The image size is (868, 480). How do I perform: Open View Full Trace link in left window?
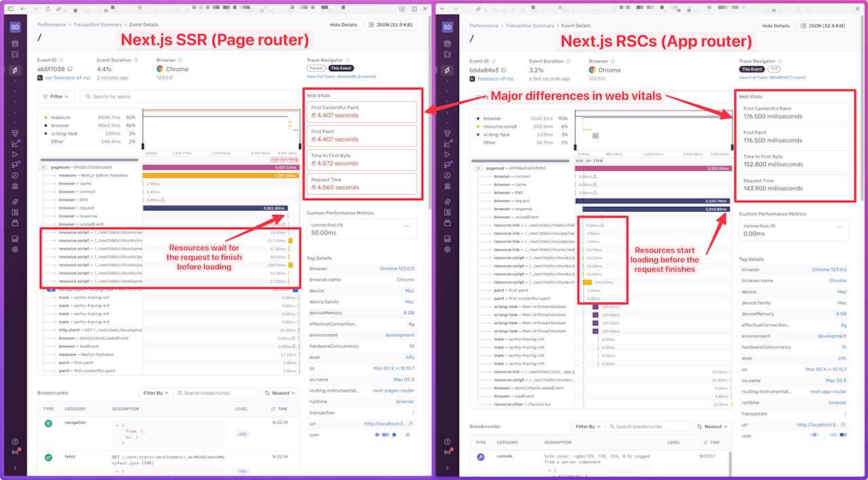point(340,77)
